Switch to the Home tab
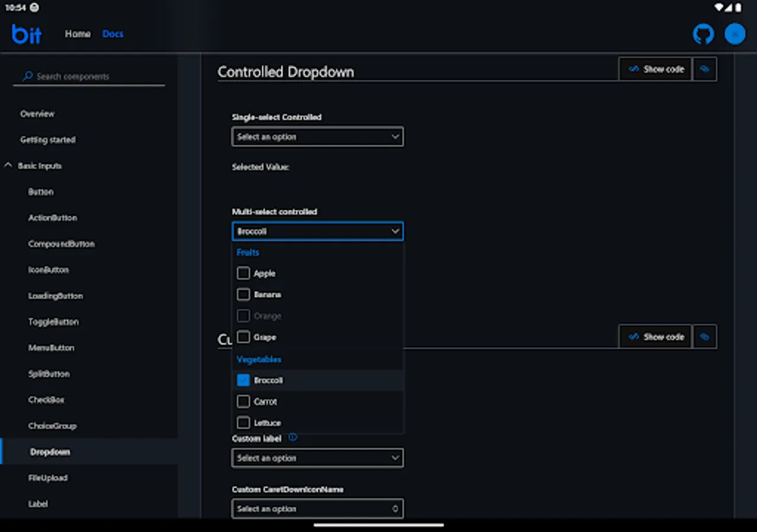 tap(77, 34)
